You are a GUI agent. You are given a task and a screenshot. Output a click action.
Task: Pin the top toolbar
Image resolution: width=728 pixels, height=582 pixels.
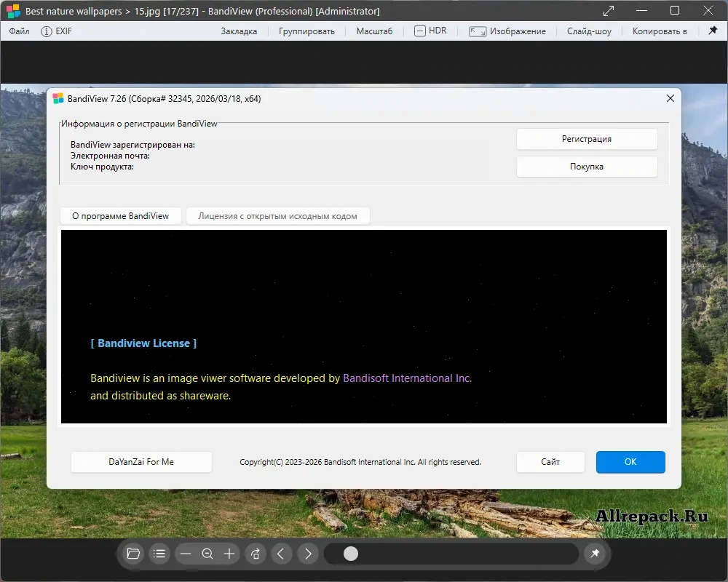tap(713, 31)
